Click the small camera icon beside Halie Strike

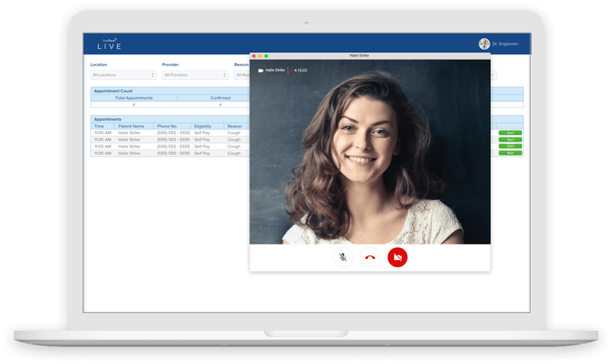click(261, 71)
